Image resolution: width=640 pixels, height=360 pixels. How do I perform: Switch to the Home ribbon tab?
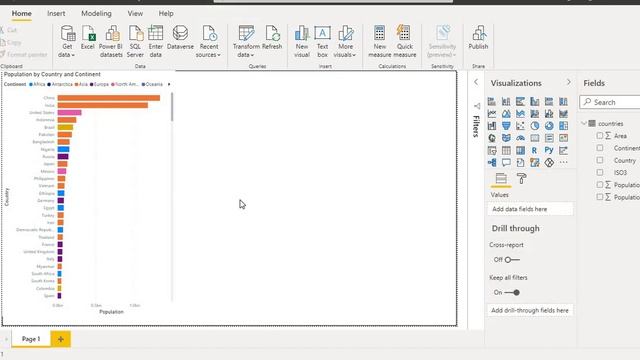22,13
